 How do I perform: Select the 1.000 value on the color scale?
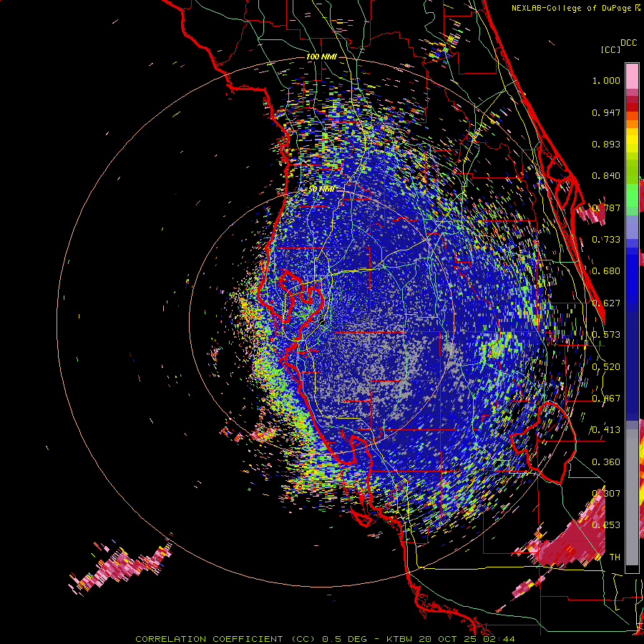[x=606, y=80]
